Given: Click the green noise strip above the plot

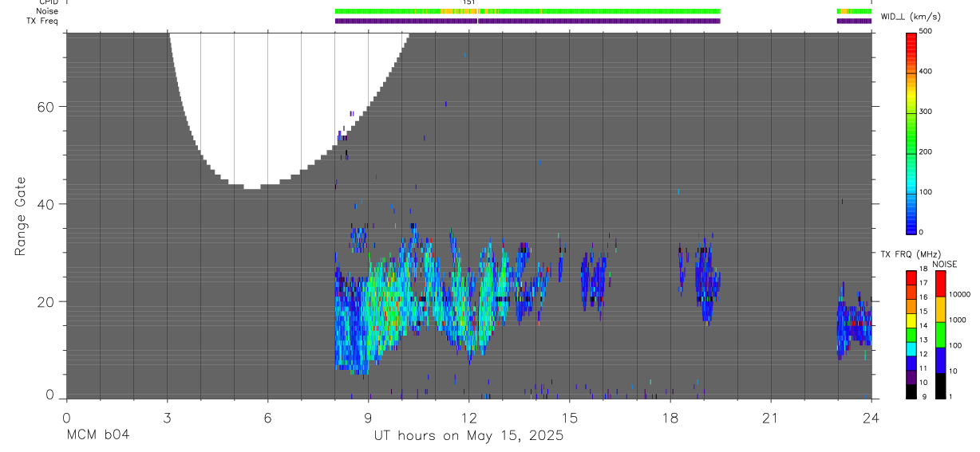Looking at the screenshot, I should [528, 11].
